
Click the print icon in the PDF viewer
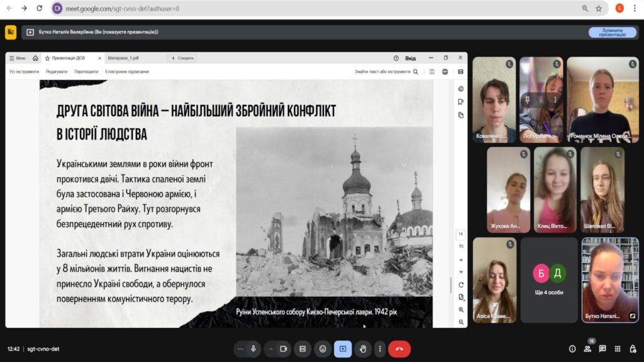click(445, 72)
